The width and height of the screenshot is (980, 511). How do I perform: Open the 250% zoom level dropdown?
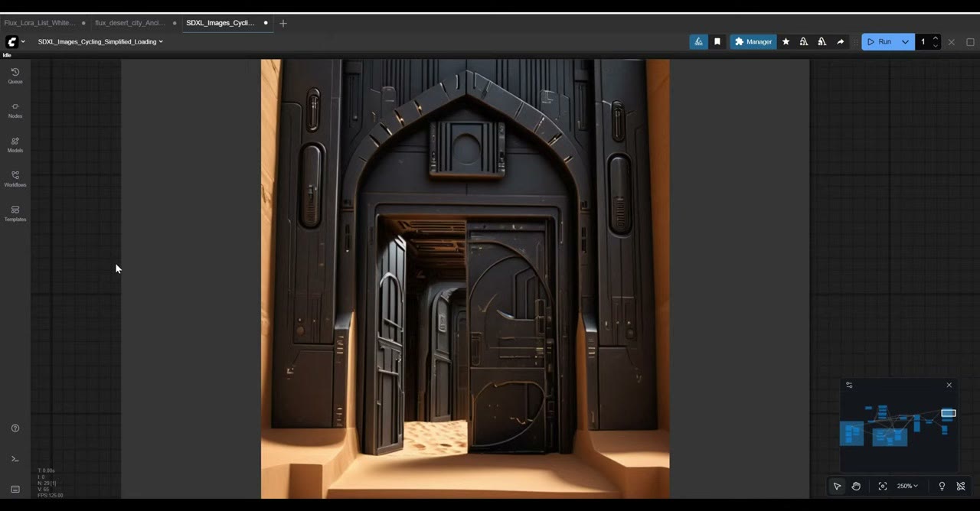[907, 487]
